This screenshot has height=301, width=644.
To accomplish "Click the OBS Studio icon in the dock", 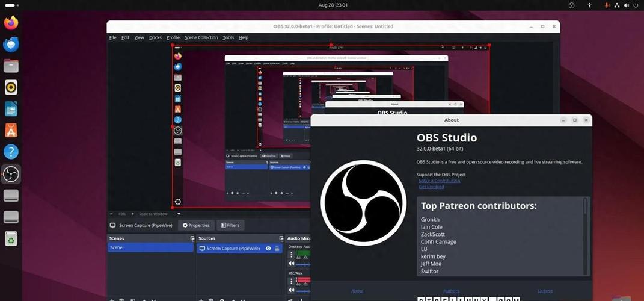I will click(x=11, y=174).
